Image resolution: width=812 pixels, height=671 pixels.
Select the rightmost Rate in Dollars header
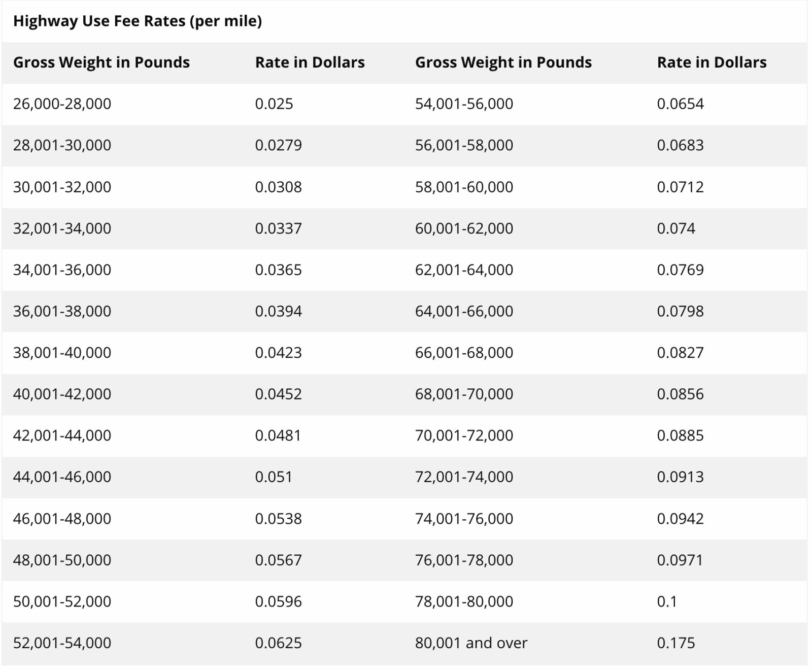point(712,62)
